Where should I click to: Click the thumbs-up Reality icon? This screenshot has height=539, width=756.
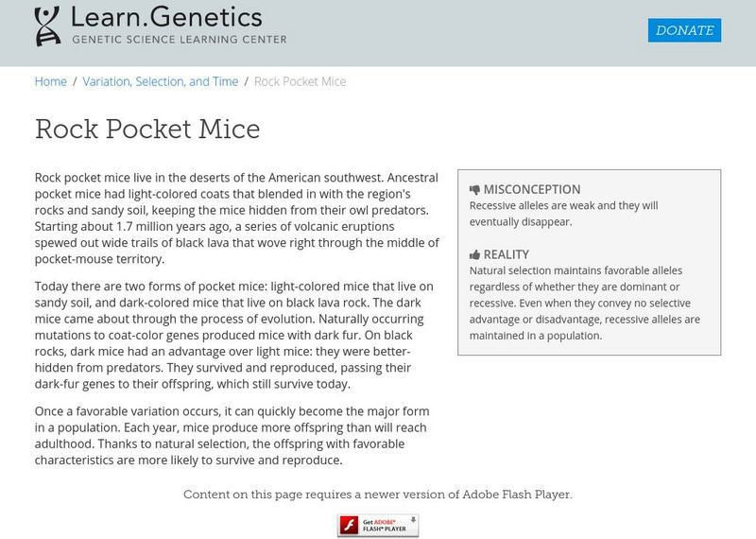point(474,254)
